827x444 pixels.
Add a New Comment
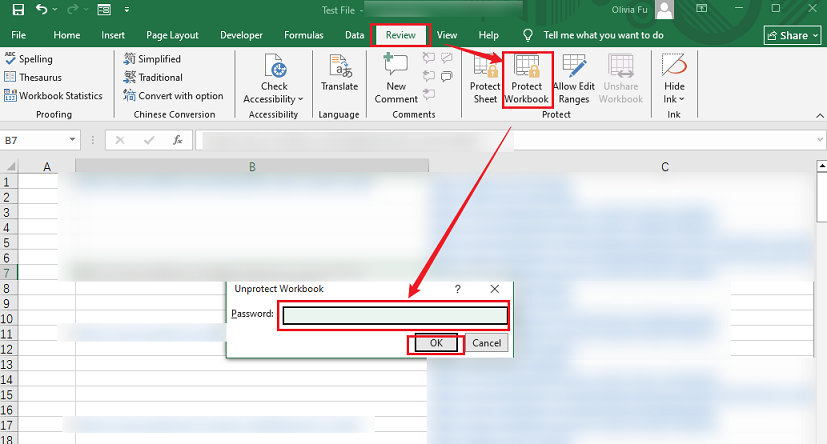pyautogui.click(x=396, y=79)
